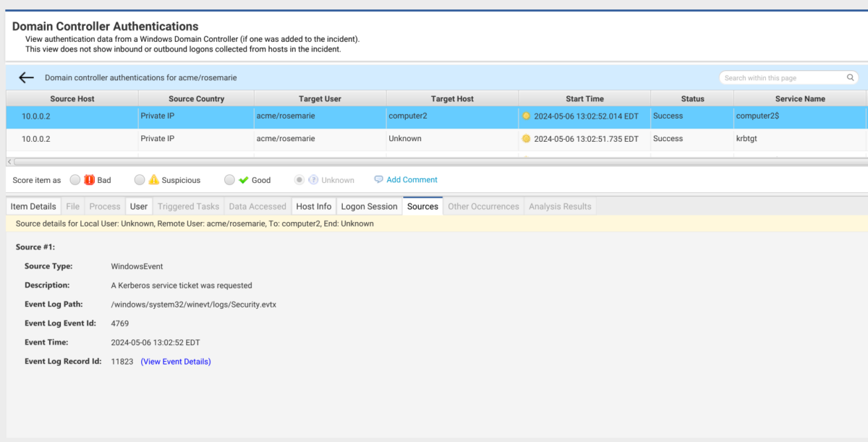The height and width of the screenshot is (442, 868).
Task: Click the back arrow above the authentications table
Action: pos(27,77)
